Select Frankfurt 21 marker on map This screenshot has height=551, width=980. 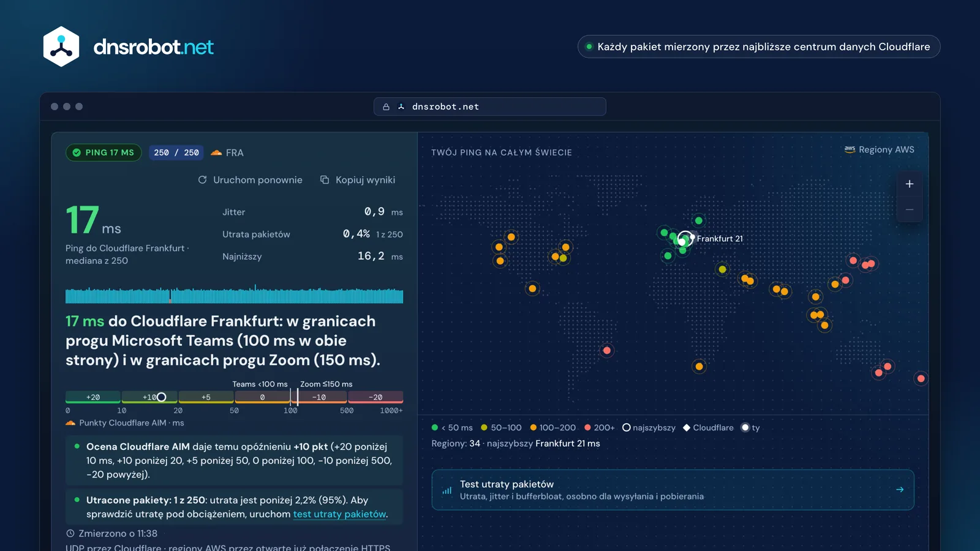tap(685, 239)
